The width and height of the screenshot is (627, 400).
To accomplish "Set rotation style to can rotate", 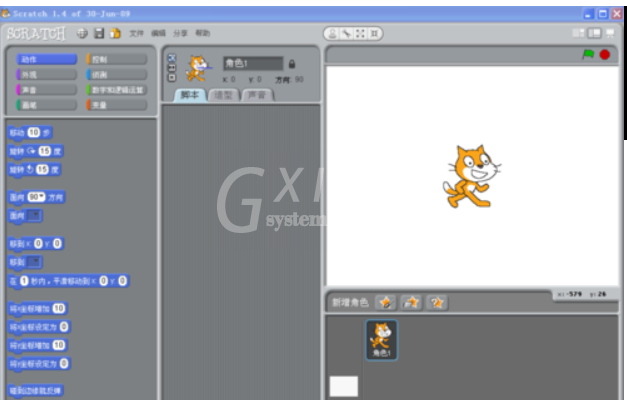I will point(172,58).
